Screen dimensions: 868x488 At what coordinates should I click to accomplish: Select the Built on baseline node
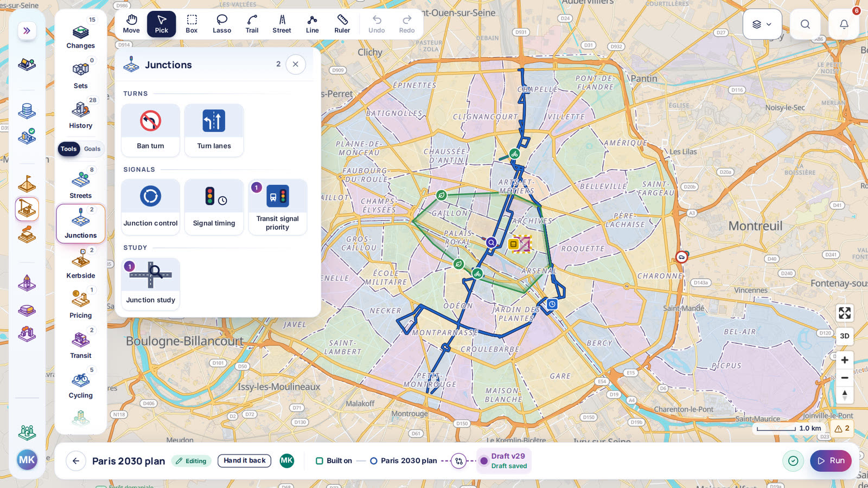[334, 461]
